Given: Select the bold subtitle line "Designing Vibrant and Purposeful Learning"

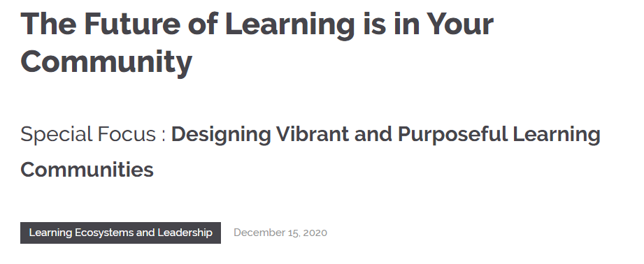Looking at the screenshot, I should pyautogui.click(x=386, y=135).
